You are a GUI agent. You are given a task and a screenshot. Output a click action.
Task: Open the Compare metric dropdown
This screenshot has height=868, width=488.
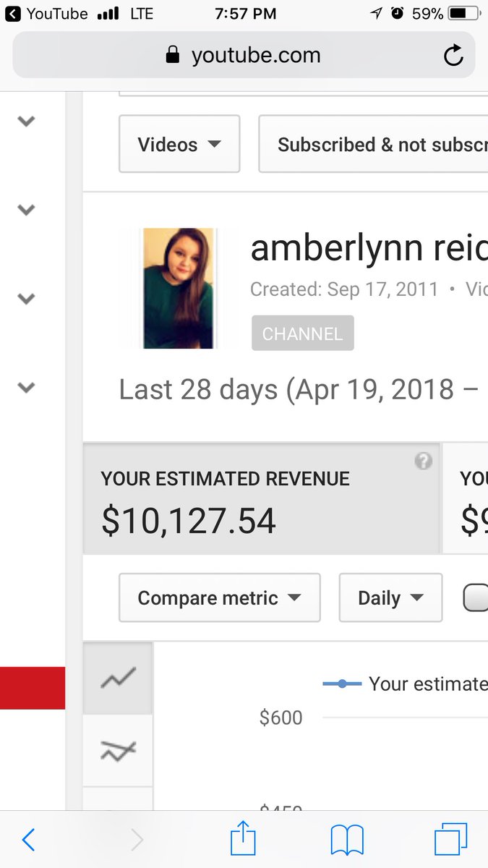(219, 597)
